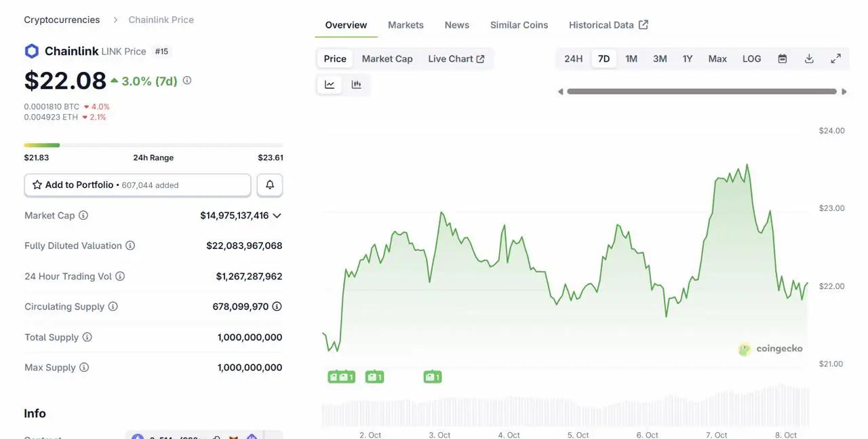Go to Cryptocurrencies breadcrumb link

pos(62,20)
